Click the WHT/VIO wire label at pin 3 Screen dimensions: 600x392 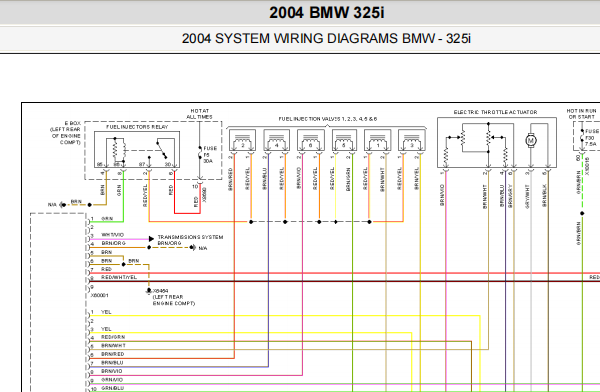coord(112,235)
